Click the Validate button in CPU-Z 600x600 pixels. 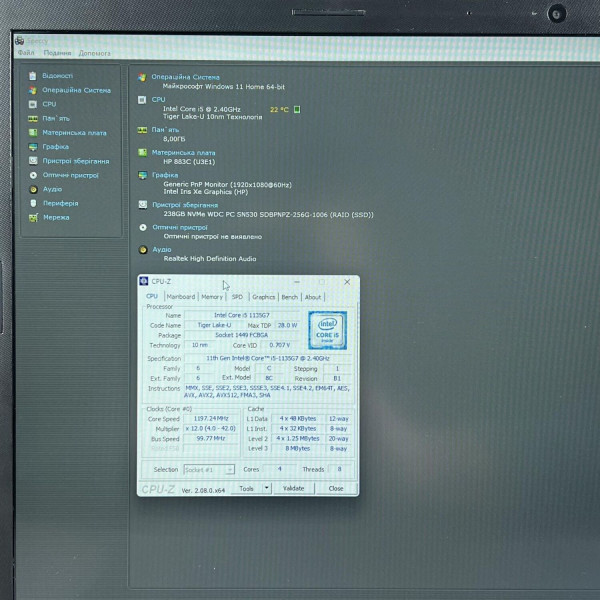[293, 488]
